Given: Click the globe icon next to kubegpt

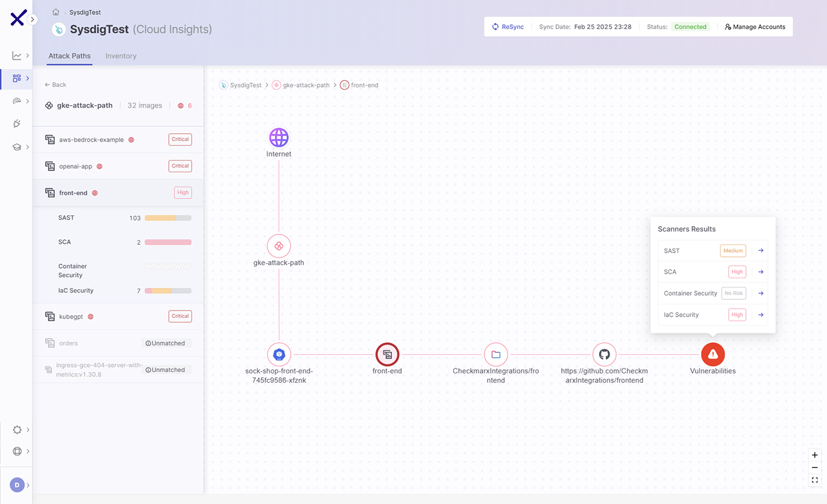Looking at the screenshot, I should click(90, 317).
